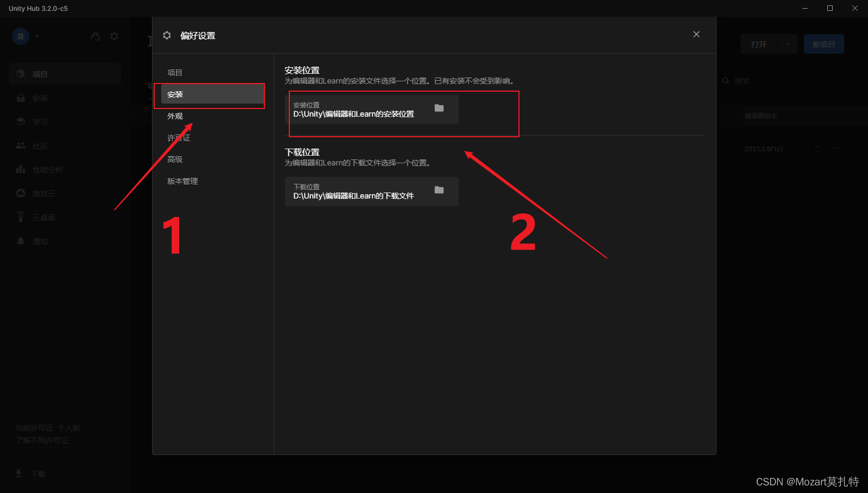Maximize the Unity Hub window

(x=830, y=8)
